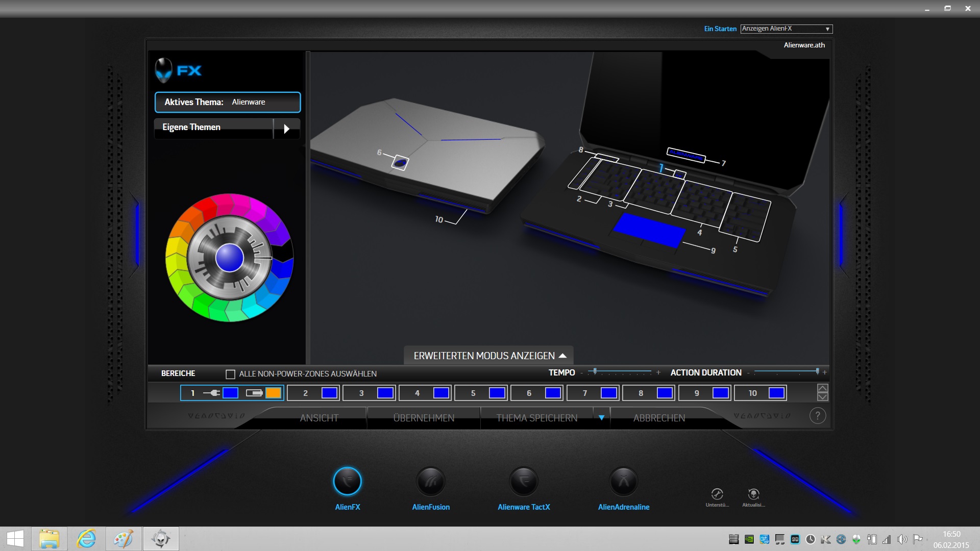Open the question mark help icon
Screen dimensions: 980x551
817,416
